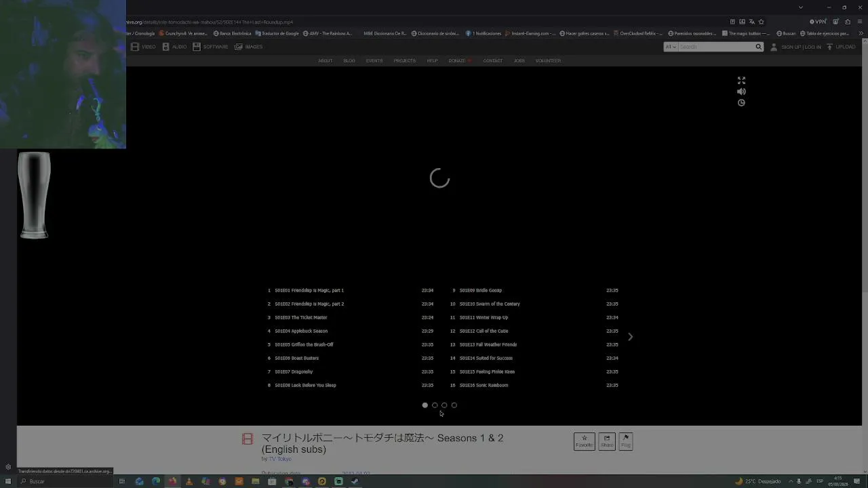Show the second page of the episode list
868x488 pixels.
point(435,405)
